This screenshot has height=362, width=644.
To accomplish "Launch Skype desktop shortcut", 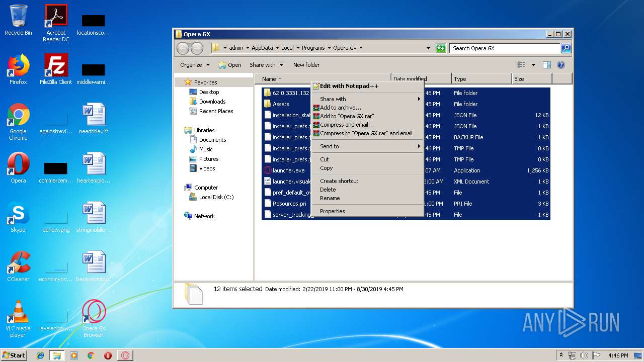I will pos(18,217).
